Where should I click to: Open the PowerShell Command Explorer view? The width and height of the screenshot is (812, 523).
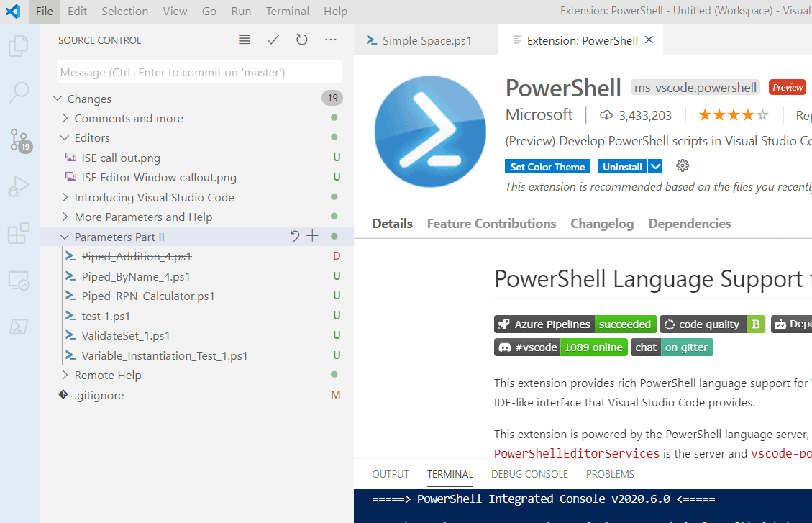(19, 327)
